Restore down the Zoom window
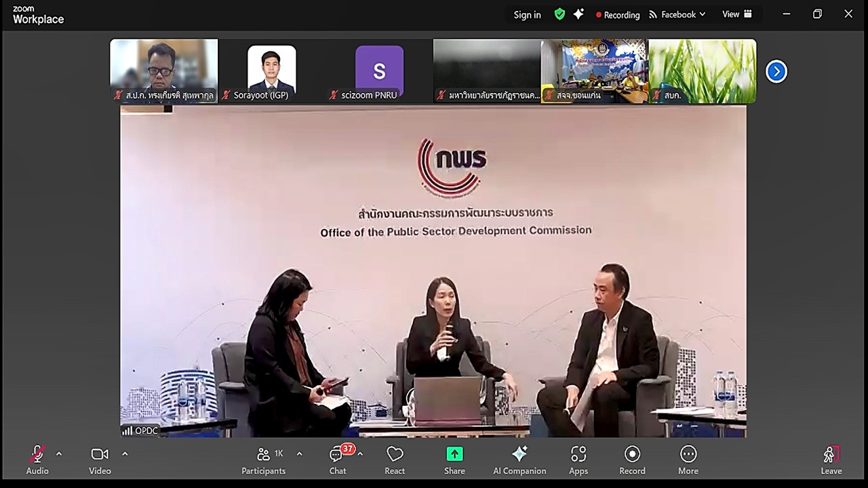The image size is (868, 488). (x=817, y=14)
